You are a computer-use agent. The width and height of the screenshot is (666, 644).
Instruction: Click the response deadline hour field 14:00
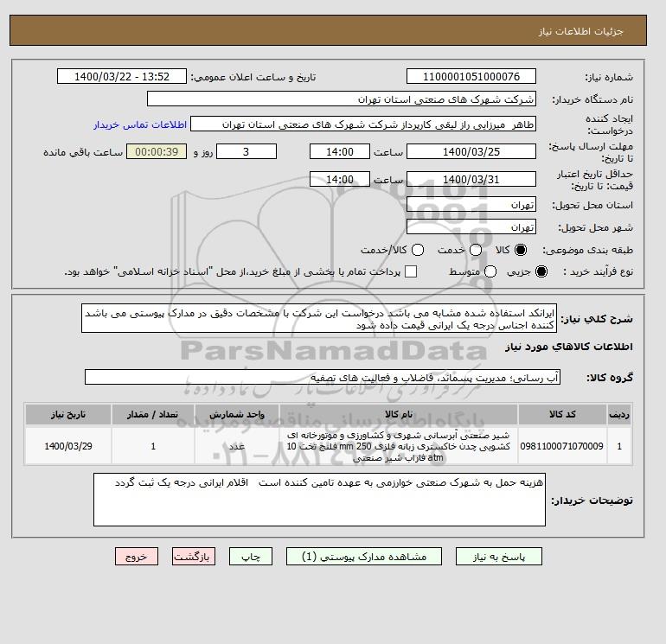(x=340, y=151)
